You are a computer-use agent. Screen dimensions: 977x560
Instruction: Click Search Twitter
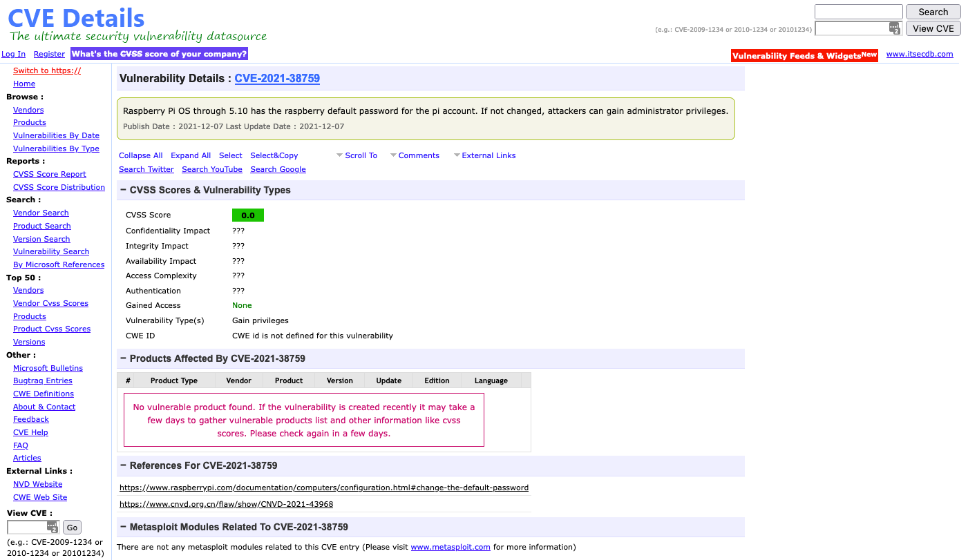[146, 169]
